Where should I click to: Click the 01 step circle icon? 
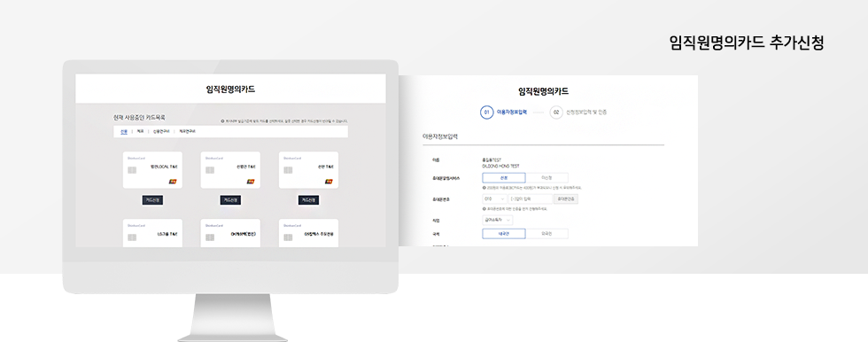pyautogui.click(x=486, y=113)
